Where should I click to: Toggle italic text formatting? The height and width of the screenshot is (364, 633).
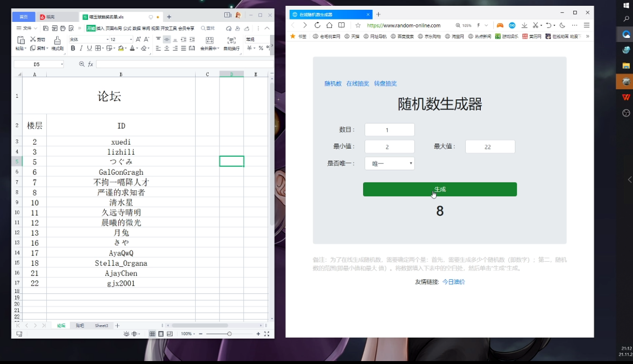81,48
